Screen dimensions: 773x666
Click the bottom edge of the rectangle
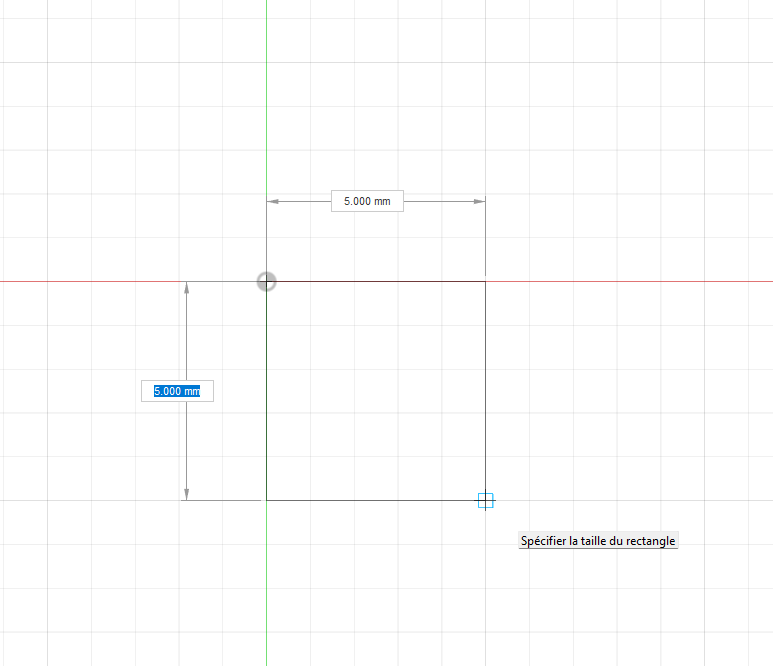[x=375, y=500]
